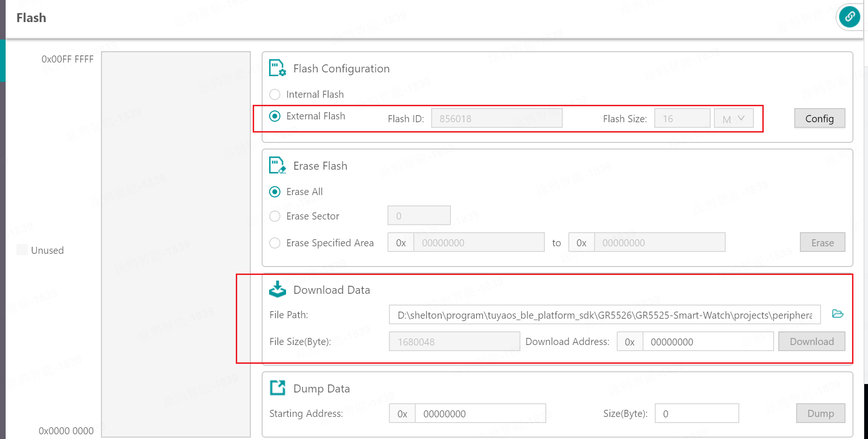Choose the Erase Specified Area option

[275, 243]
